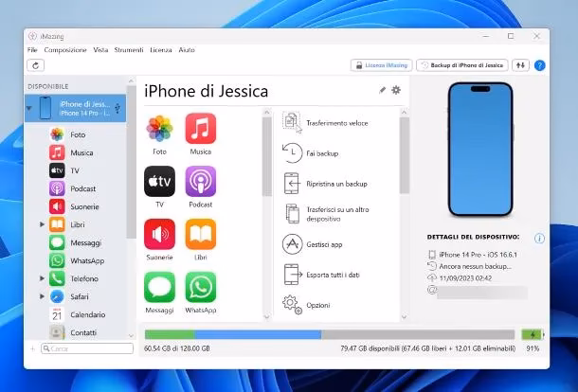Viewport: 578px width, 392px height.
Task: Choose Esporta tutti i dati
Action: pyautogui.click(x=320, y=275)
